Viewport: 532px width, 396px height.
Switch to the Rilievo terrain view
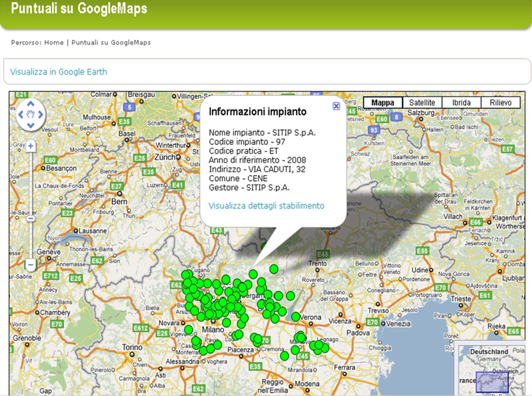point(501,103)
